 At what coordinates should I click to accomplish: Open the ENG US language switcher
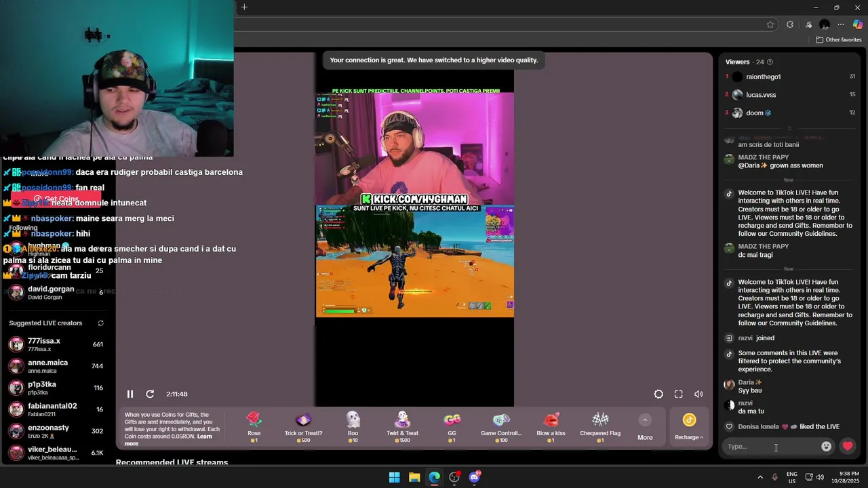click(x=791, y=477)
